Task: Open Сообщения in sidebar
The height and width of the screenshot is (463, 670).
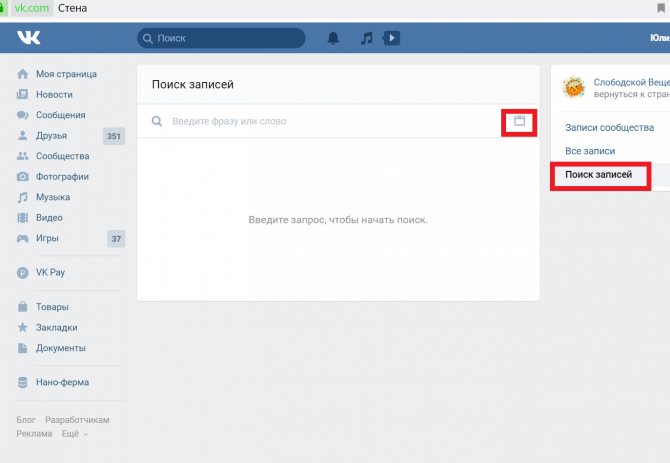Action: pyautogui.click(x=62, y=115)
